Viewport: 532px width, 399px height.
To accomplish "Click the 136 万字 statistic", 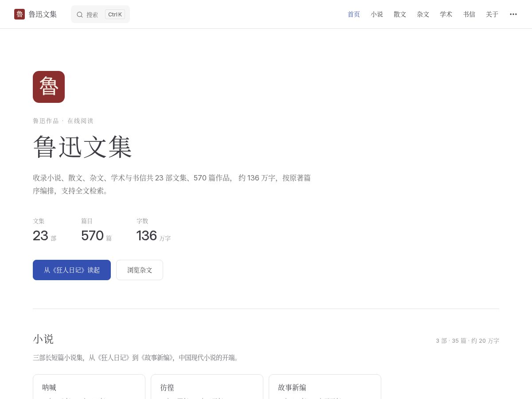I will pyautogui.click(x=153, y=231).
